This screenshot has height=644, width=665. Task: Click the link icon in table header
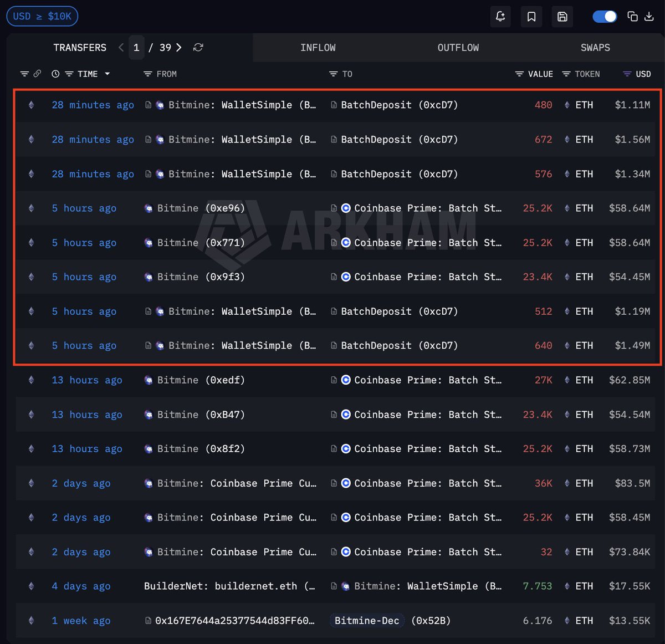click(37, 74)
